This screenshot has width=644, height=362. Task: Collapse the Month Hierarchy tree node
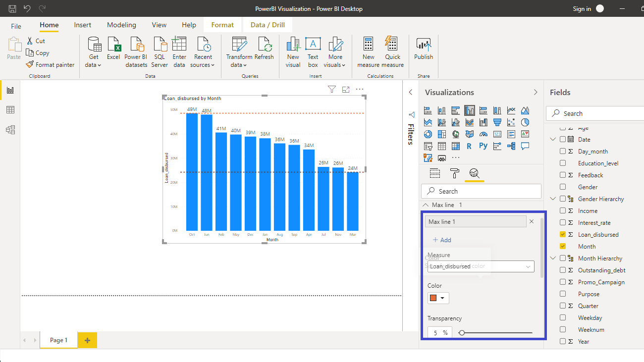click(553, 259)
